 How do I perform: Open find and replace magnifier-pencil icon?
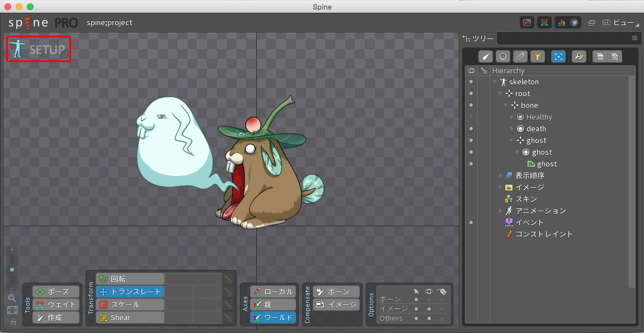click(579, 56)
